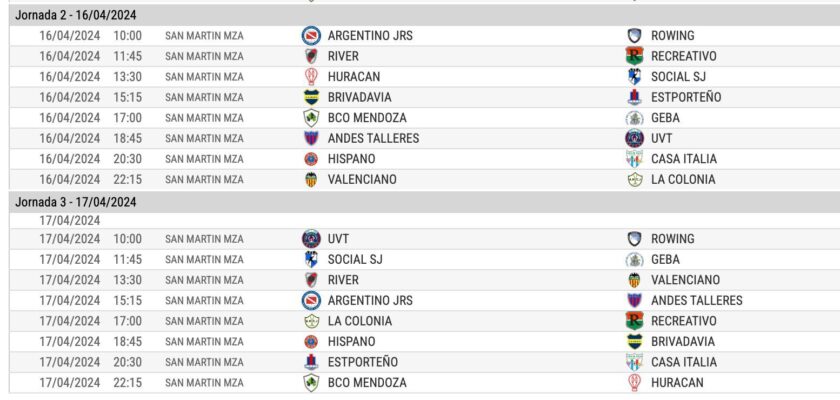Click Estporteño crest in 17/04 20:30 match
Image resolution: width=840 pixels, height=400 pixels.
[311, 362]
